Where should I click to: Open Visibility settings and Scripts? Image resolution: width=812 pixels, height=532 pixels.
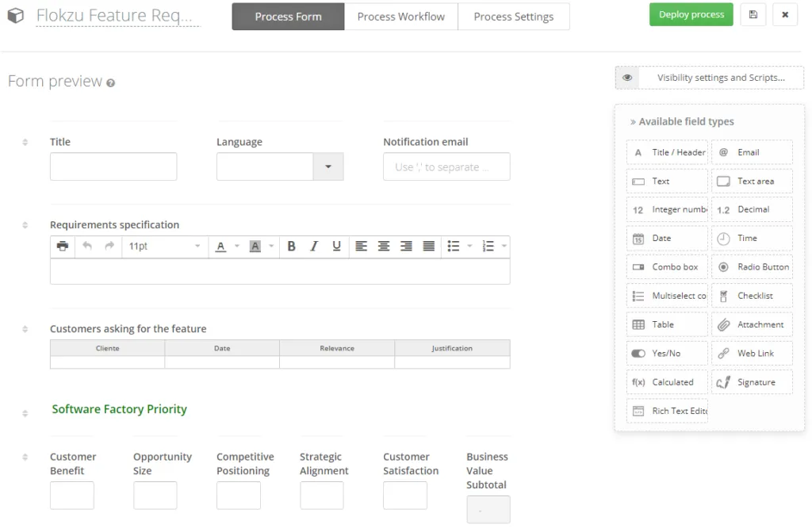[x=721, y=78]
